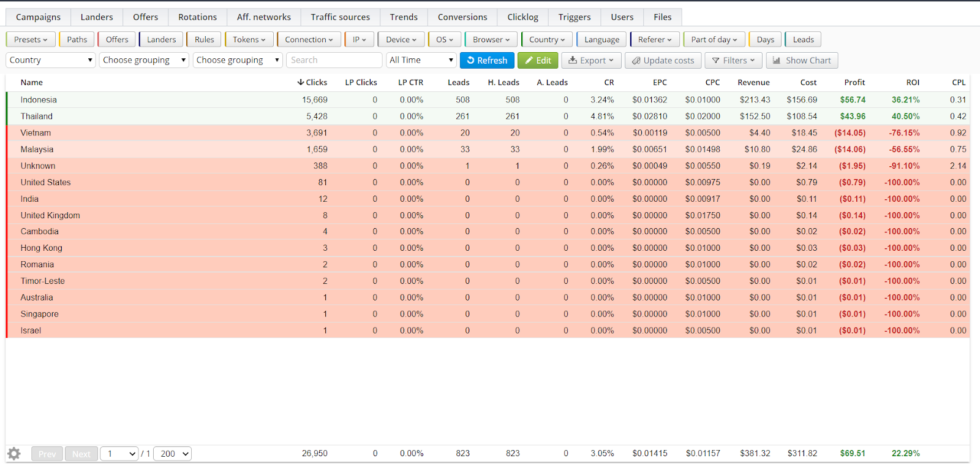Open the Part of day dropdown
Screen dimensions: 980x466
coord(714,40)
